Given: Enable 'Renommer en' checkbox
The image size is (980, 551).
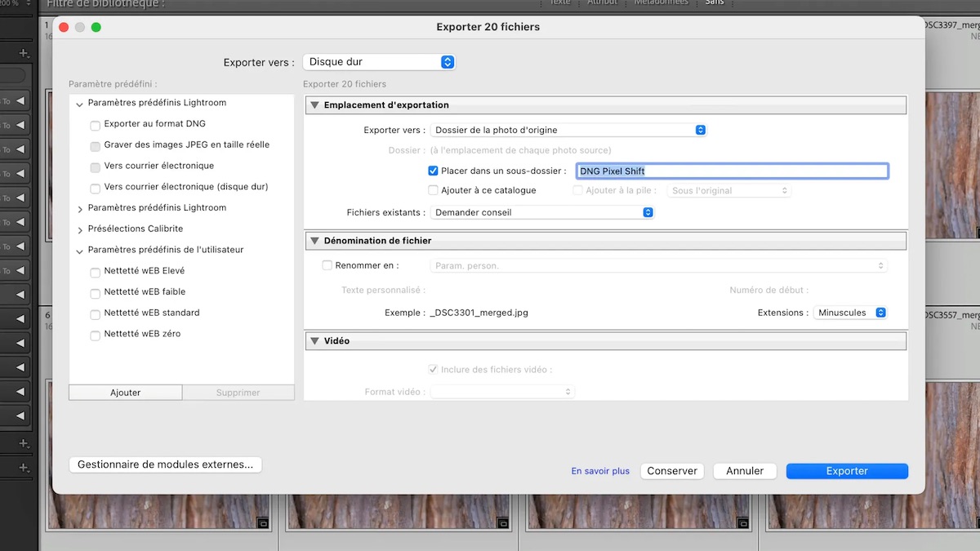Looking at the screenshot, I should coord(327,265).
